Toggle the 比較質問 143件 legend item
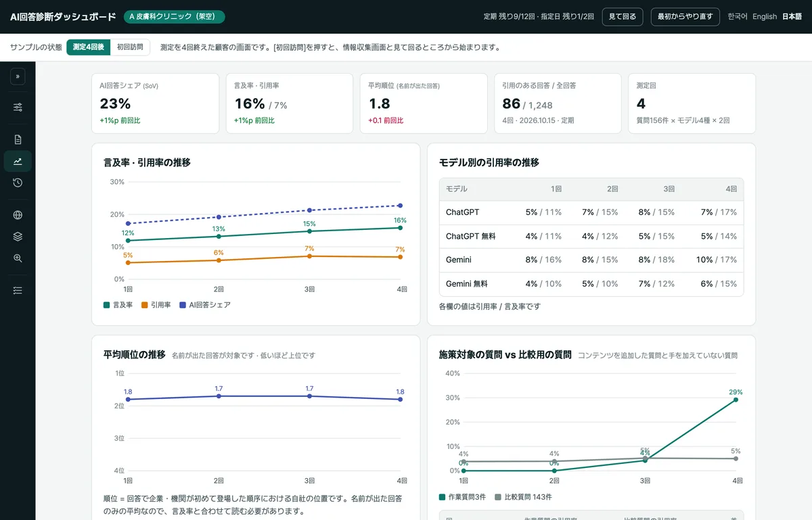Image resolution: width=812 pixels, height=520 pixels. click(x=523, y=497)
